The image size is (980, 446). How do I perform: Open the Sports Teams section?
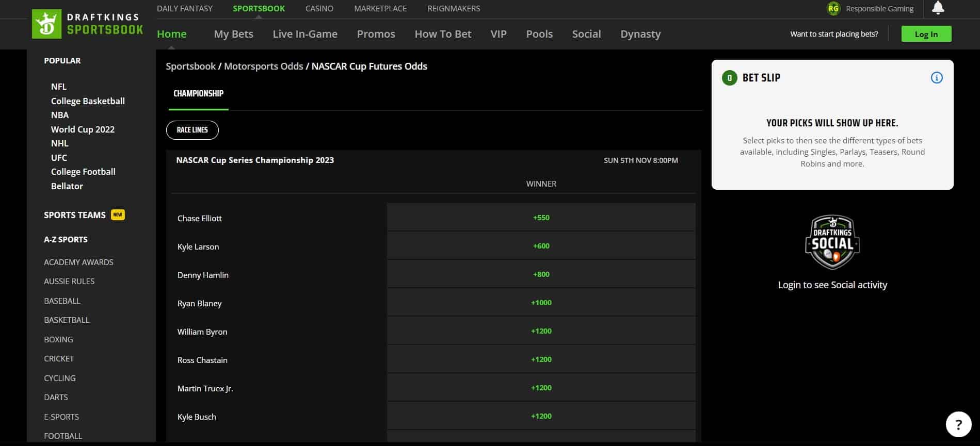tap(75, 215)
